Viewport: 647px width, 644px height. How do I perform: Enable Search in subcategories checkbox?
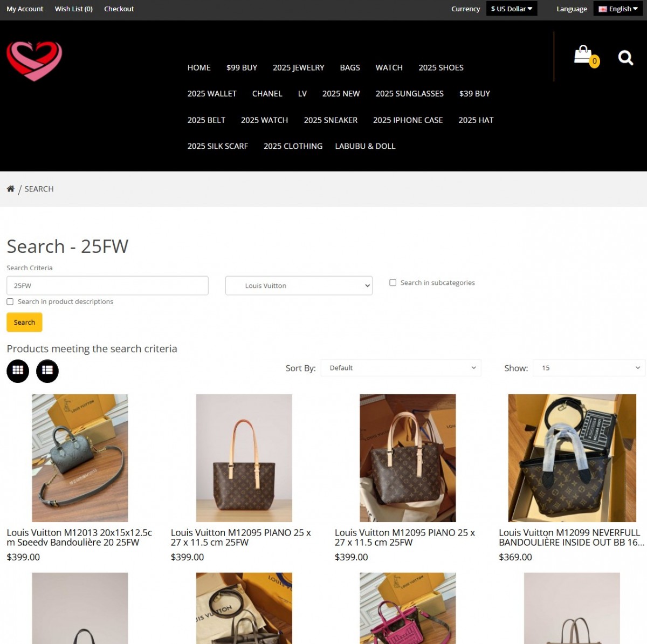[x=393, y=283]
